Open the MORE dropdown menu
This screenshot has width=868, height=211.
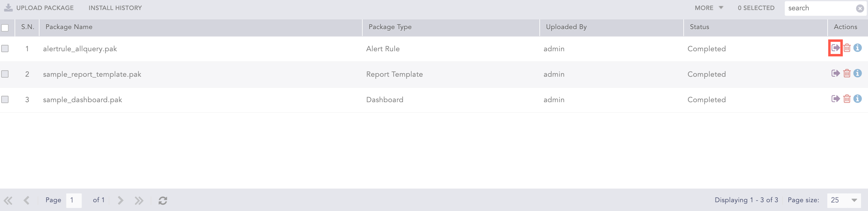tap(708, 8)
